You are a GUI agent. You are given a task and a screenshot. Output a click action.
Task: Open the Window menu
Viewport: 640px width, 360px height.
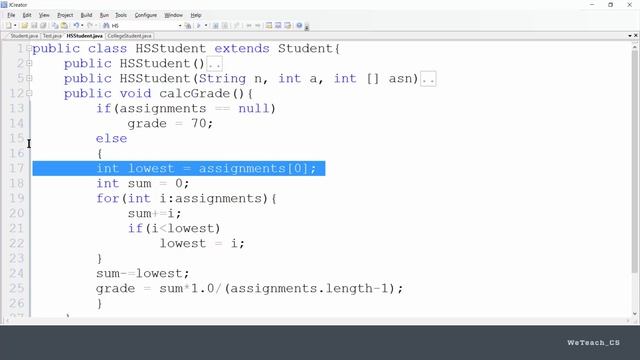tap(173, 15)
